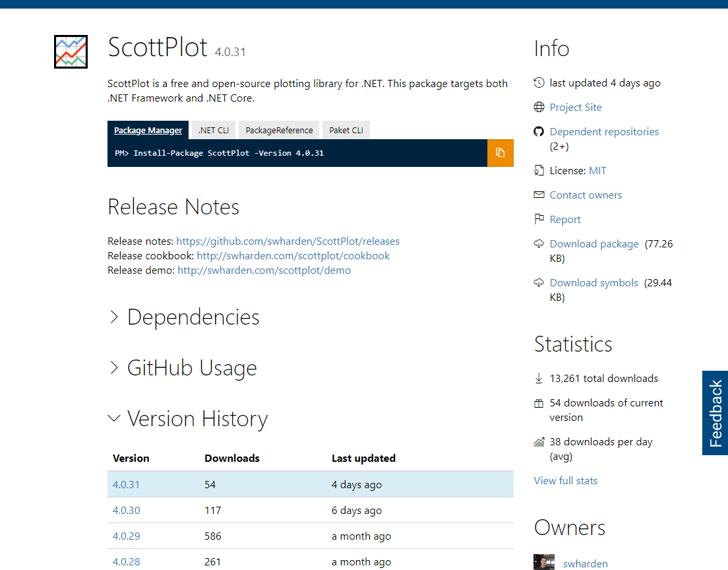Click the Release Notes heading
The height and width of the screenshot is (570, 728).
pos(173,206)
